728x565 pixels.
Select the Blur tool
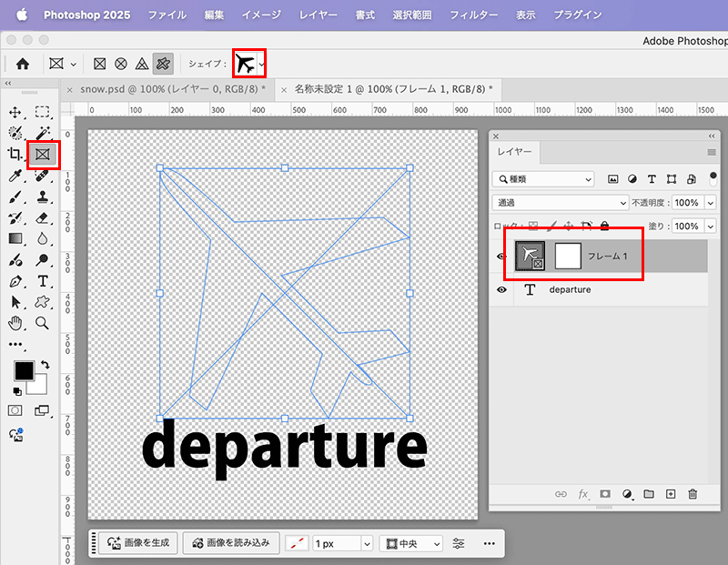click(x=42, y=238)
